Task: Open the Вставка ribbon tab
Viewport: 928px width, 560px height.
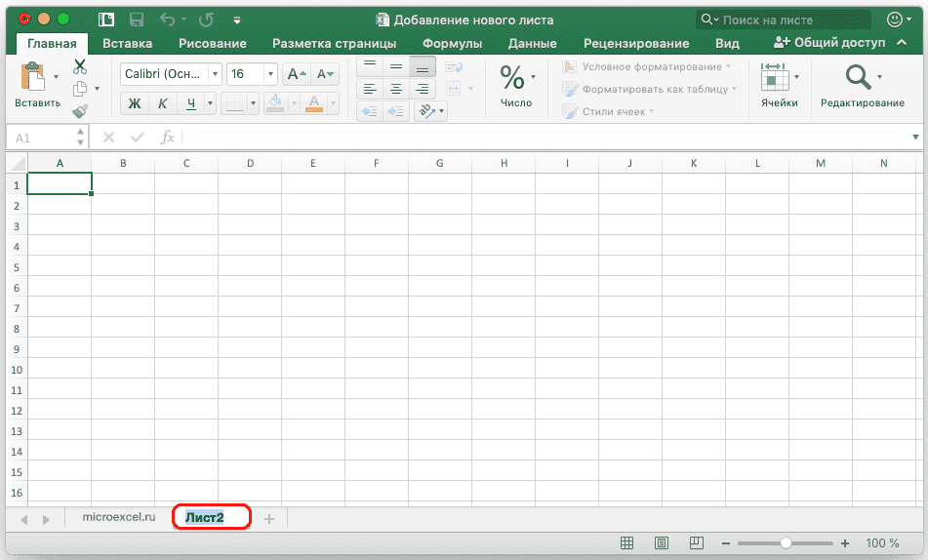Action: tap(127, 43)
